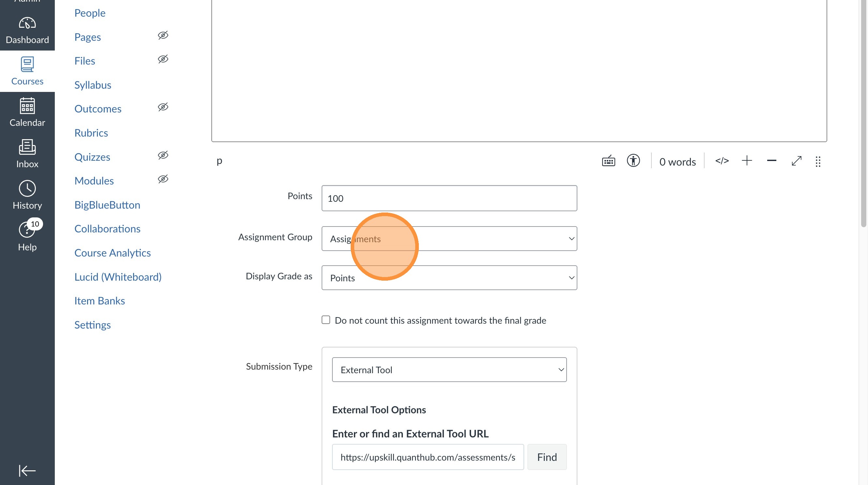
Task: Switch to HTML editor view icon
Action: (722, 161)
